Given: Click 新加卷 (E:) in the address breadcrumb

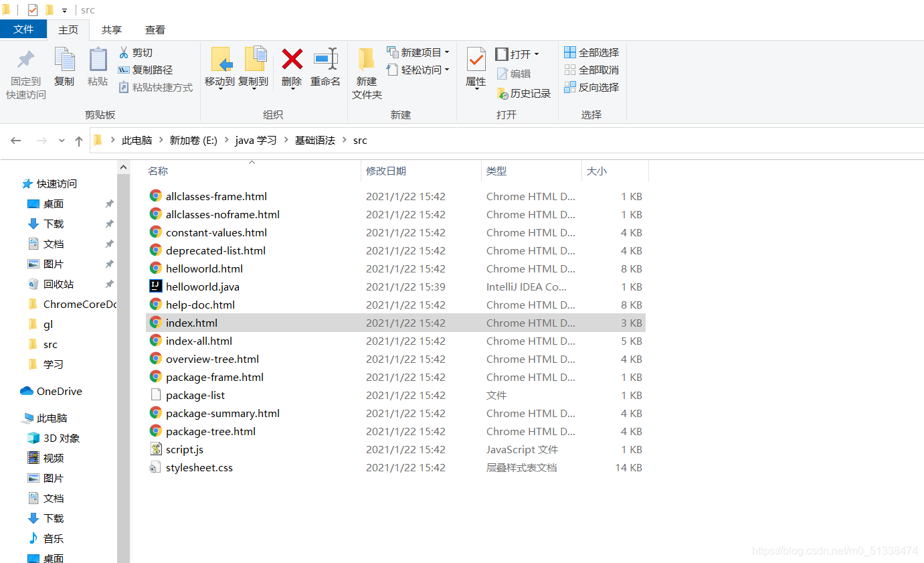Looking at the screenshot, I should (x=193, y=141).
